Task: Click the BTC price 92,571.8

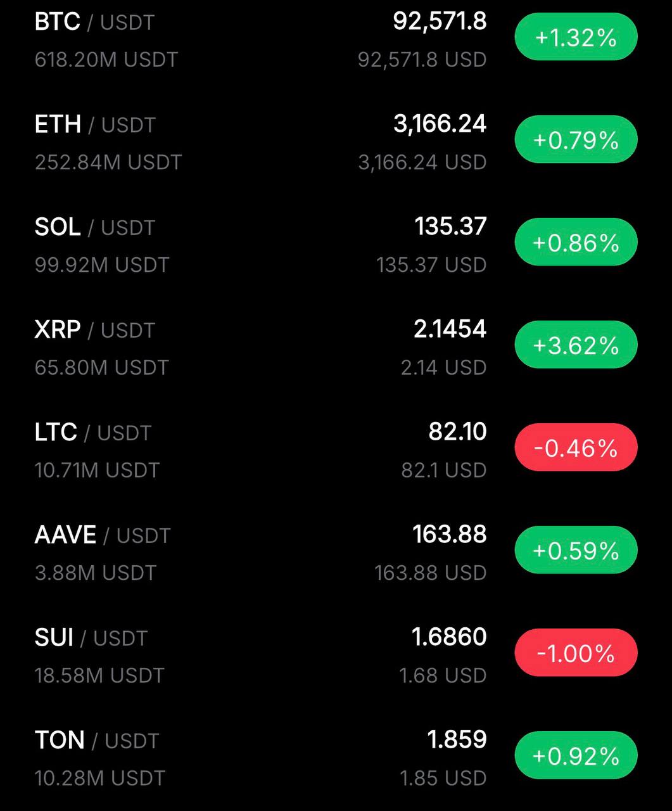Action: pos(440,22)
